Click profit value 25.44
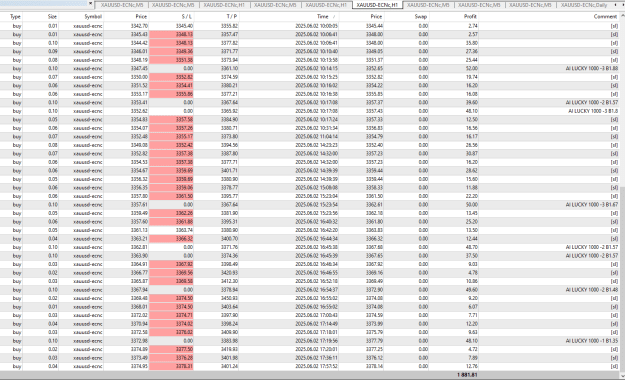The width and height of the screenshot is (625, 380). click(472, 60)
